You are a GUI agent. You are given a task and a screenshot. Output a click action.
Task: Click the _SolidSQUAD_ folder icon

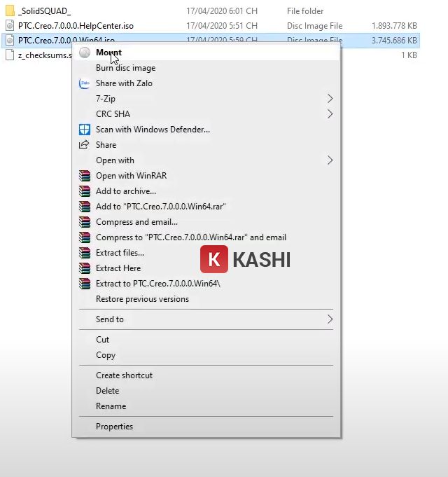pyautogui.click(x=10, y=11)
